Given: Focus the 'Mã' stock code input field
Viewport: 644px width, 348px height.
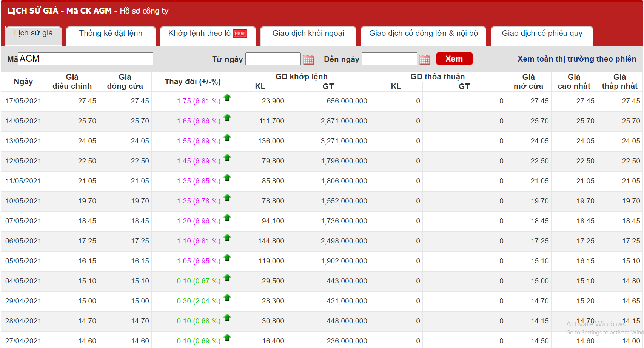Looking at the screenshot, I should pyautogui.click(x=85, y=59).
